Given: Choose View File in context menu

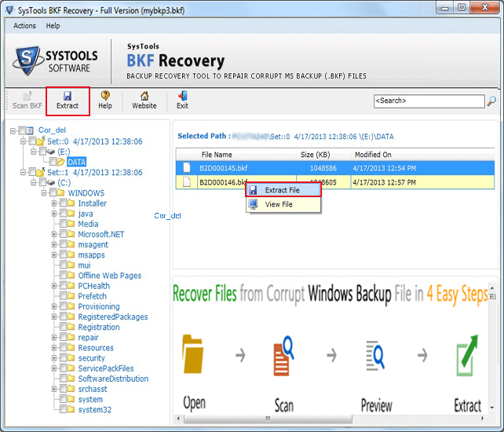Looking at the screenshot, I should 279,204.
